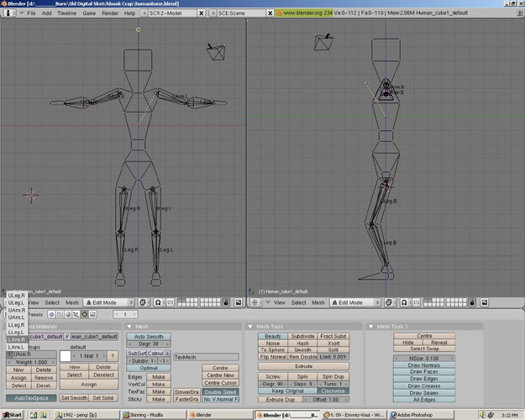The image size is (525, 420).
Task: Choose LArm.R in vertex group list
Action: [x=17, y=339]
